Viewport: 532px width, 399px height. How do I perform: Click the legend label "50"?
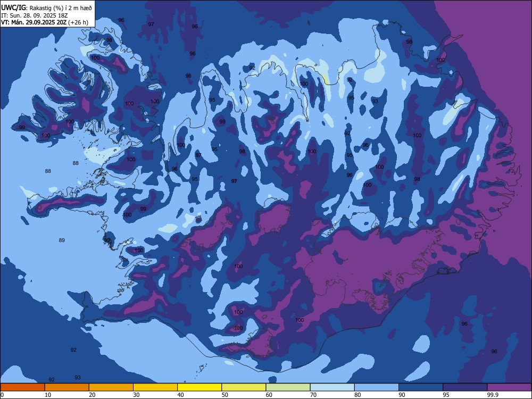pyautogui.click(x=225, y=395)
